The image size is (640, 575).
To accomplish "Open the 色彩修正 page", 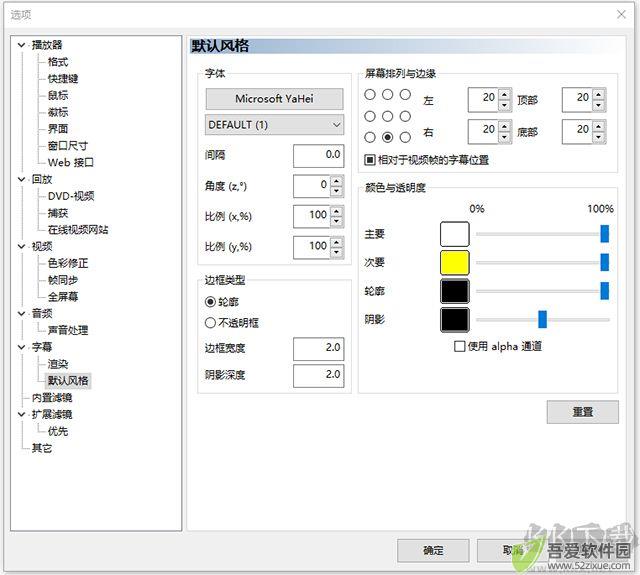I will [x=68, y=263].
